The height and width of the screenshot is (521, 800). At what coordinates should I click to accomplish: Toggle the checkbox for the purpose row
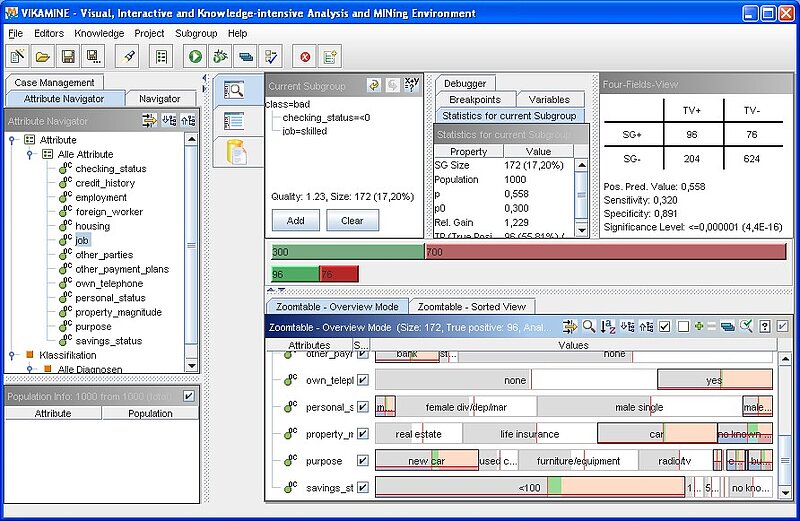363,461
